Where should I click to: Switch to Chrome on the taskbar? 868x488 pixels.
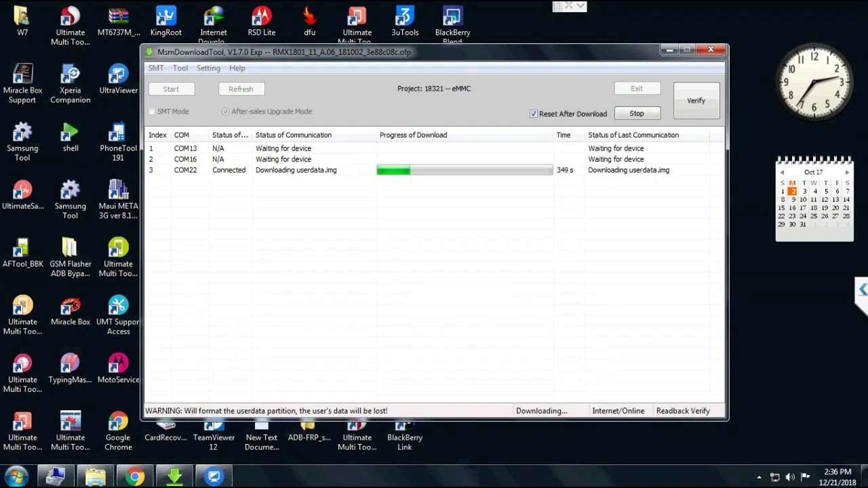pyautogui.click(x=135, y=477)
